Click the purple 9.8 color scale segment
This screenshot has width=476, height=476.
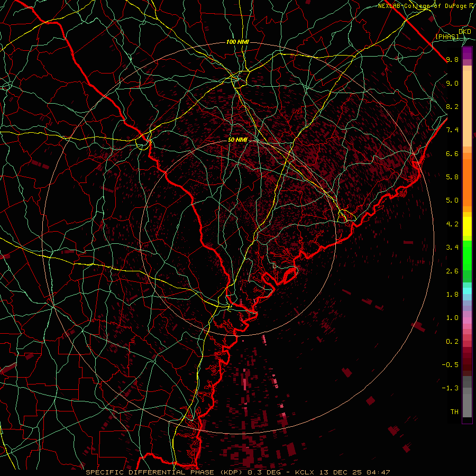(467, 53)
